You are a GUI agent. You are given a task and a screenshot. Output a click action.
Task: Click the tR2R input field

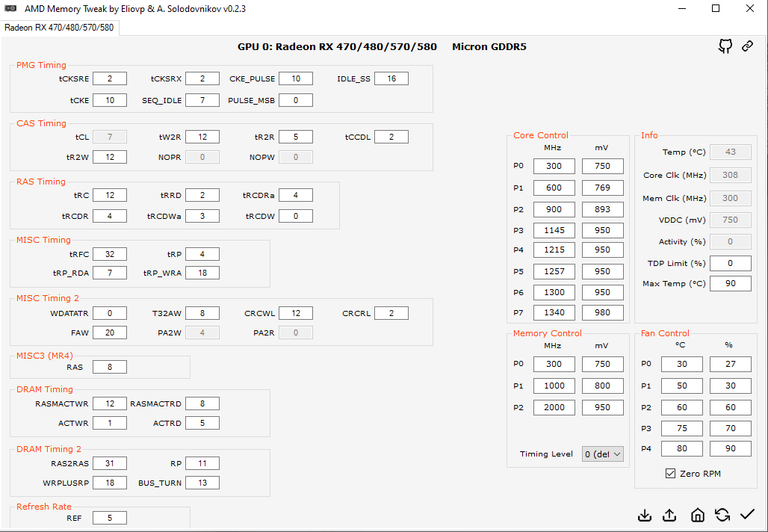pos(296,137)
